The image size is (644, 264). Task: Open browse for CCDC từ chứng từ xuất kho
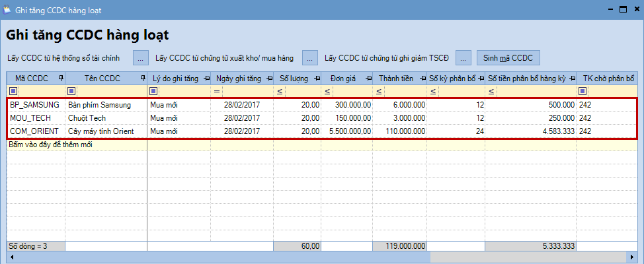pos(310,57)
